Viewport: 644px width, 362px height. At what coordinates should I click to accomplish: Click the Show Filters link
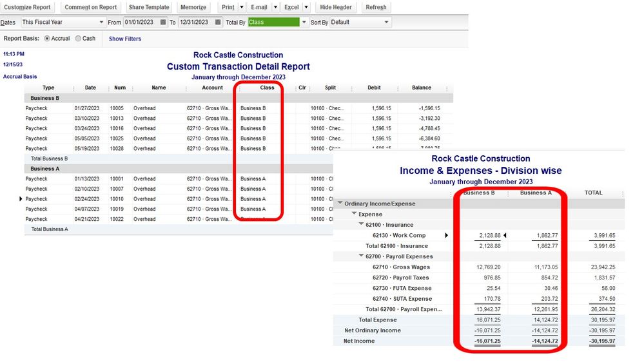[125, 39]
